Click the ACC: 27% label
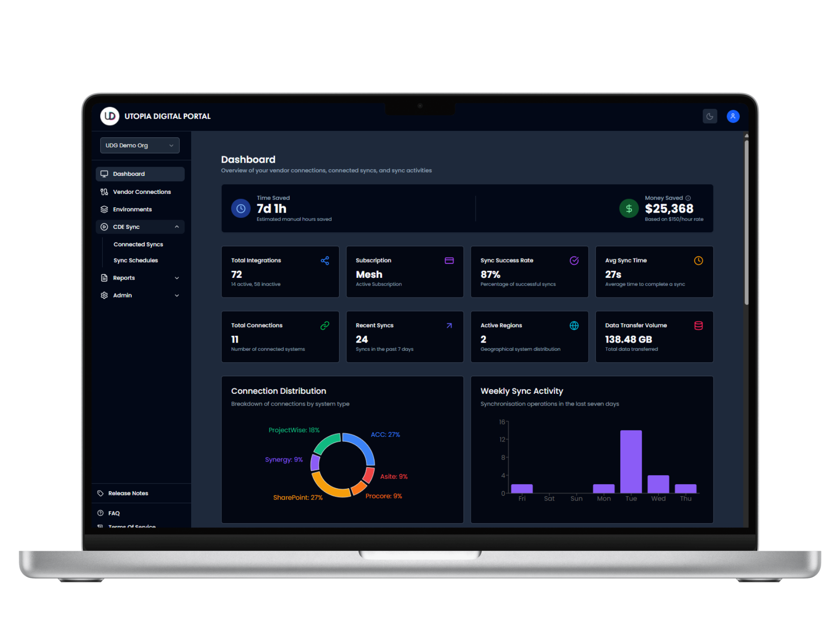This screenshot has height=630, width=840. [x=385, y=434]
